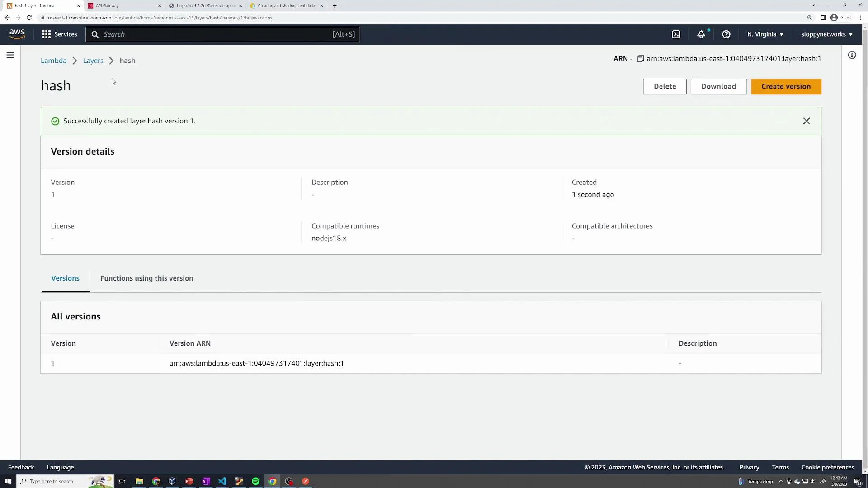Open Spotify from the taskbar

pyautogui.click(x=255, y=481)
